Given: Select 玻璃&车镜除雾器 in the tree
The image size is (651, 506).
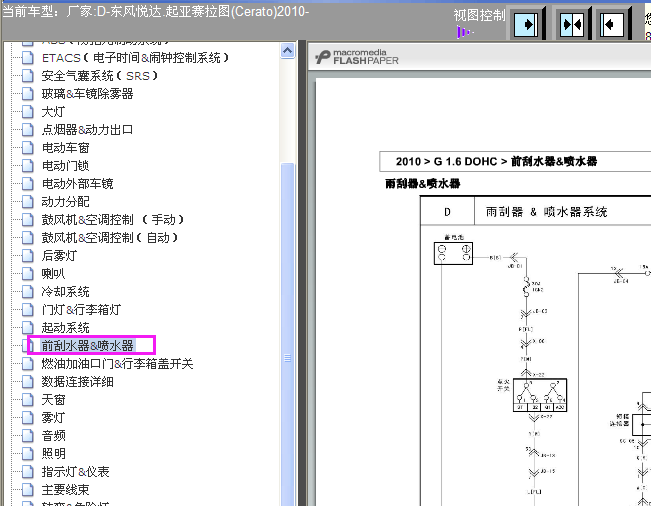Looking at the screenshot, I should click(87, 94).
